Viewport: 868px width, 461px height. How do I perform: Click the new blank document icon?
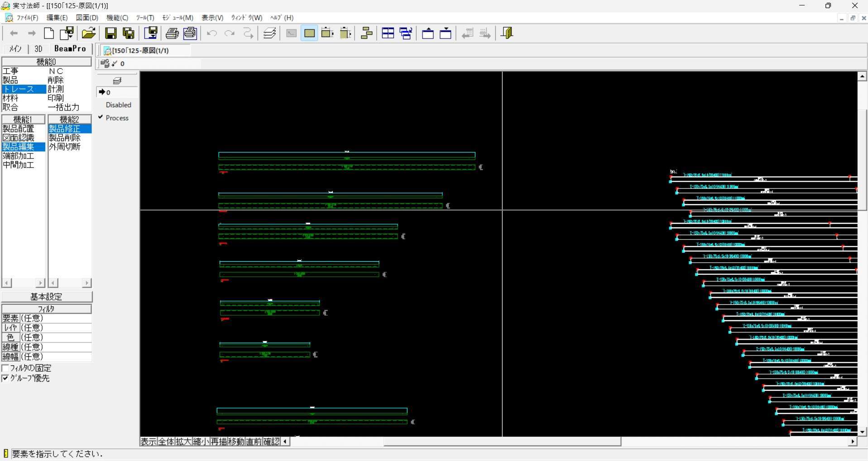tap(49, 34)
